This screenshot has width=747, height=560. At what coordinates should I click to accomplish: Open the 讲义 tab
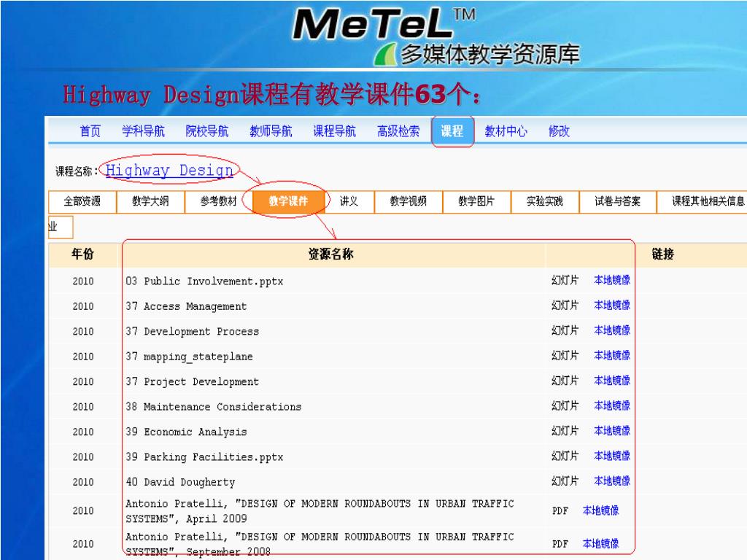pyautogui.click(x=349, y=201)
